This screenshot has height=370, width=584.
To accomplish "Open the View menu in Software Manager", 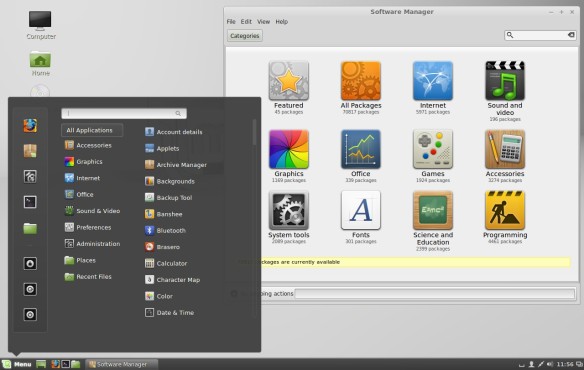I will coord(263,22).
